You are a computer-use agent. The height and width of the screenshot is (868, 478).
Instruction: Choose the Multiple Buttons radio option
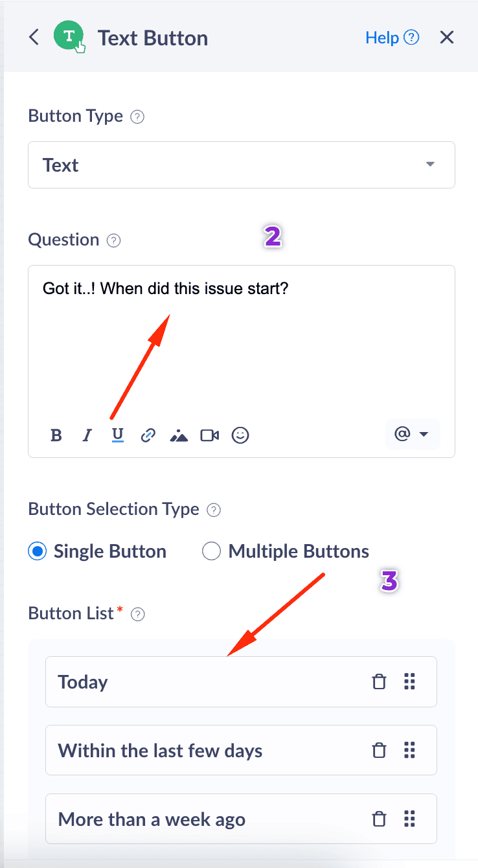coord(211,552)
